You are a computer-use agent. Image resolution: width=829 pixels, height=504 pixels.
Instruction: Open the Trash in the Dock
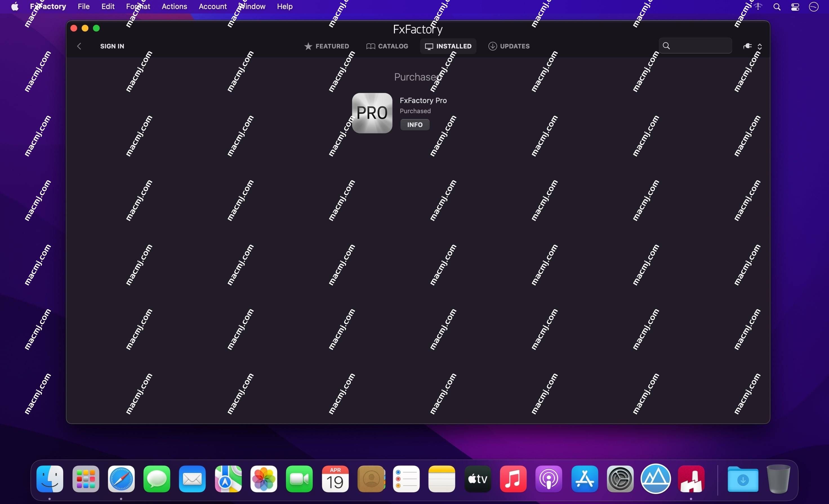click(779, 479)
